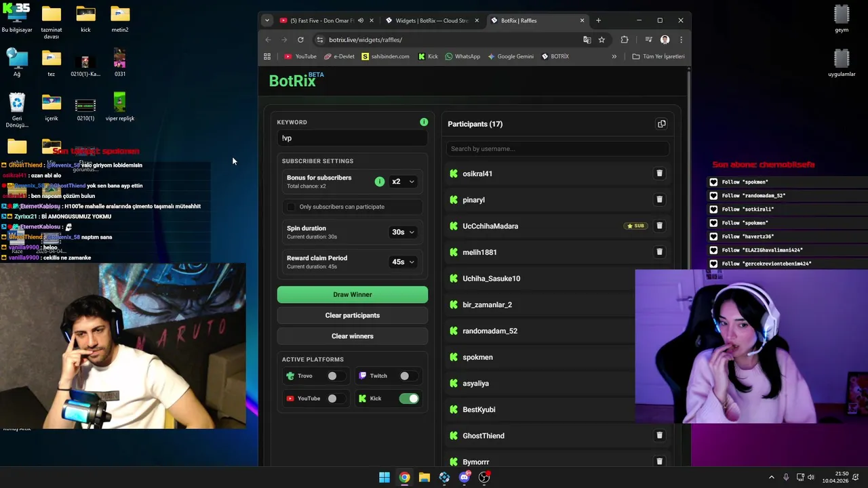Click the Clear participants button
This screenshot has width=868, height=488.
pyautogui.click(x=353, y=315)
